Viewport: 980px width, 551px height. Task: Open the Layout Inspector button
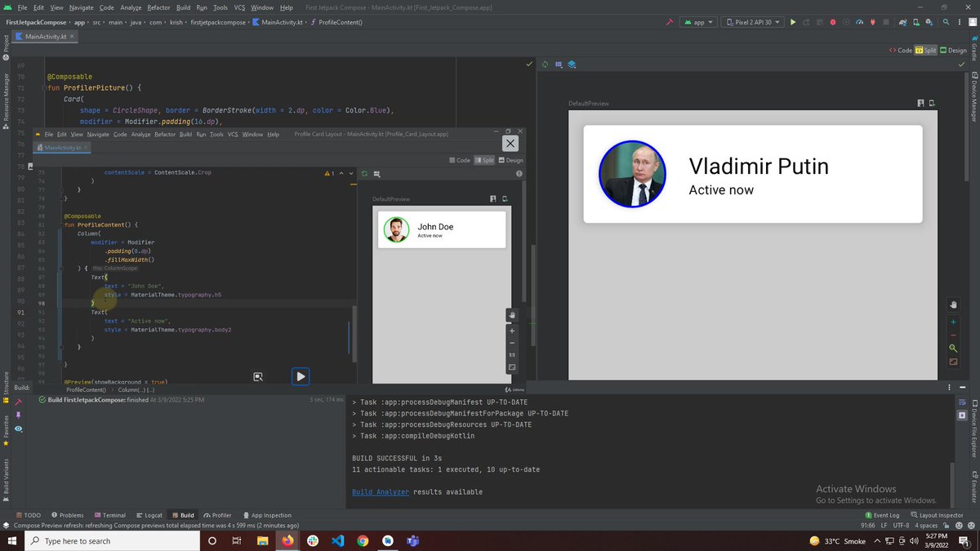pos(938,515)
